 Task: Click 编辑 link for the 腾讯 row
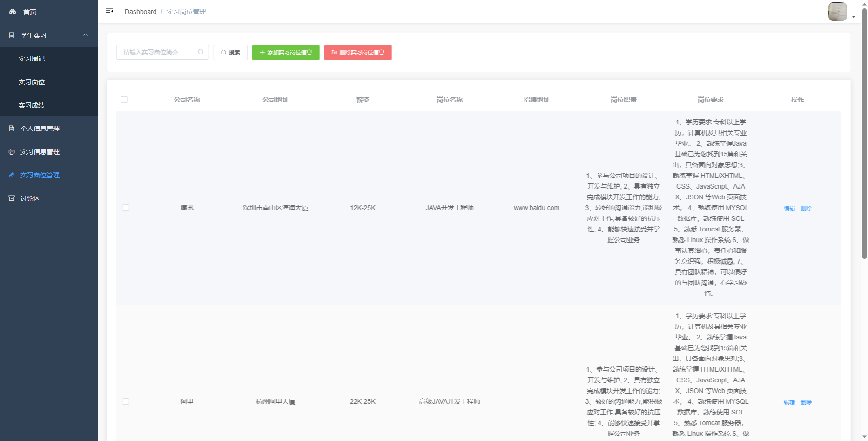click(789, 208)
